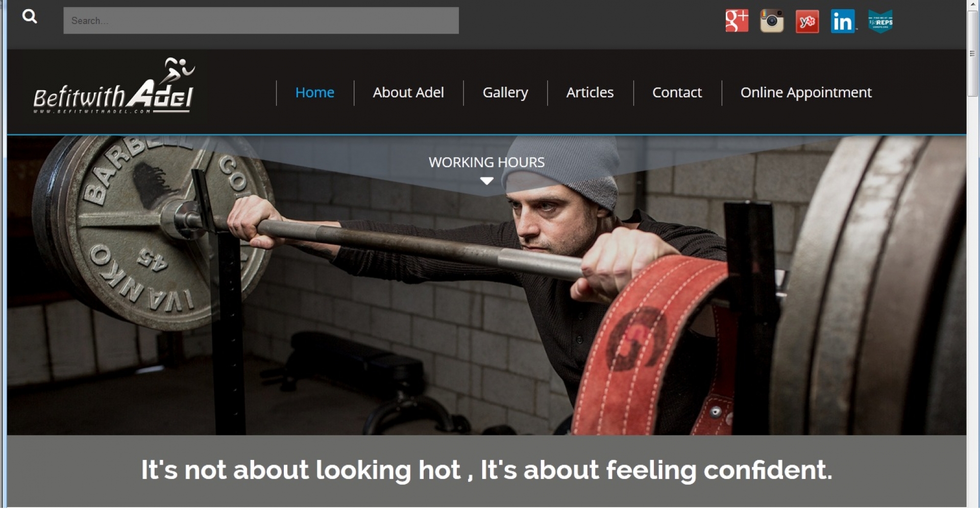Go to the Home menu item
This screenshot has height=510, width=980.
point(314,92)
